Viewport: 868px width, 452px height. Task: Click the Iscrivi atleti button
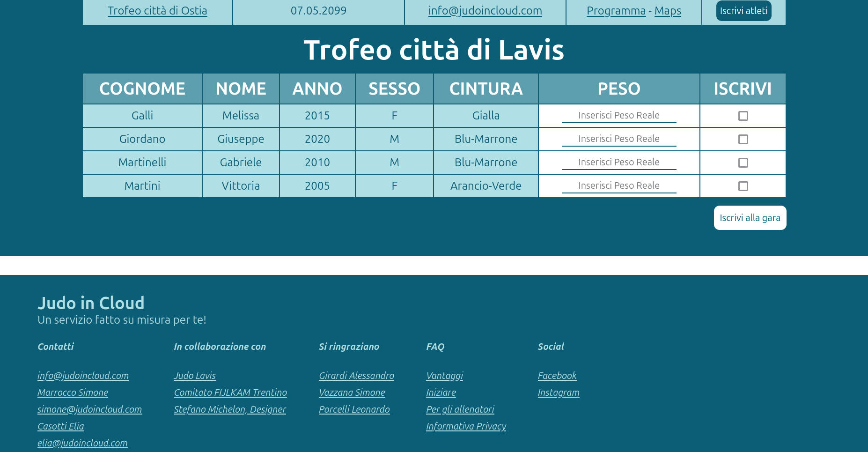click(743, 11)
